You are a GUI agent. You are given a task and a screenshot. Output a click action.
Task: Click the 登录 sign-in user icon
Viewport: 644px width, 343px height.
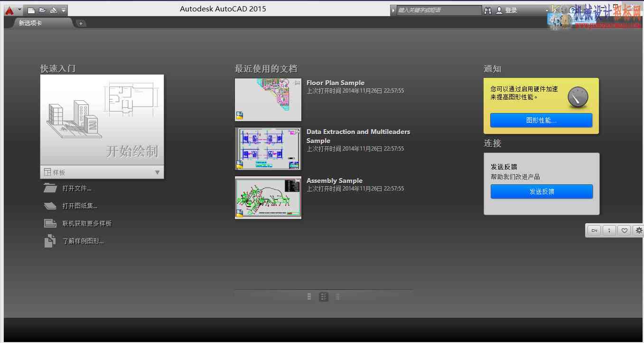[499, 10]
